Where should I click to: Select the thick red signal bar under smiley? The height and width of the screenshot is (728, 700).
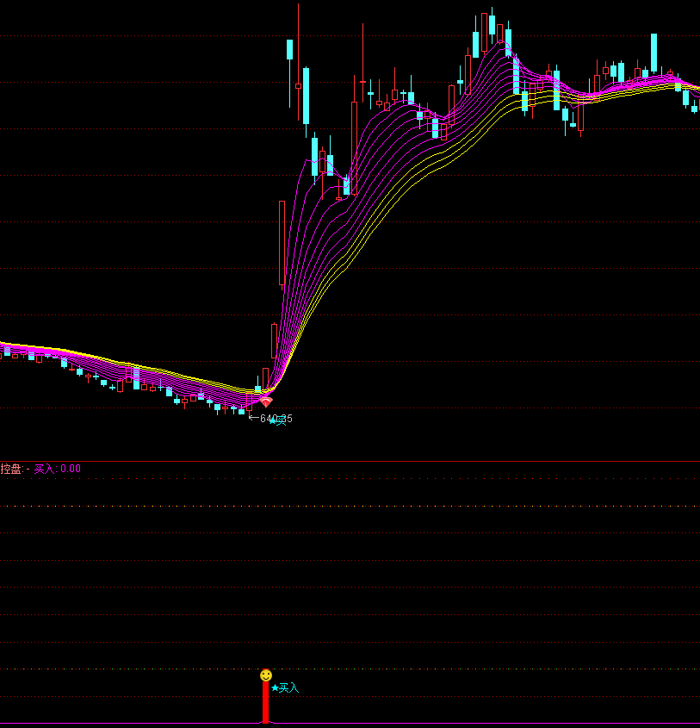265,702
